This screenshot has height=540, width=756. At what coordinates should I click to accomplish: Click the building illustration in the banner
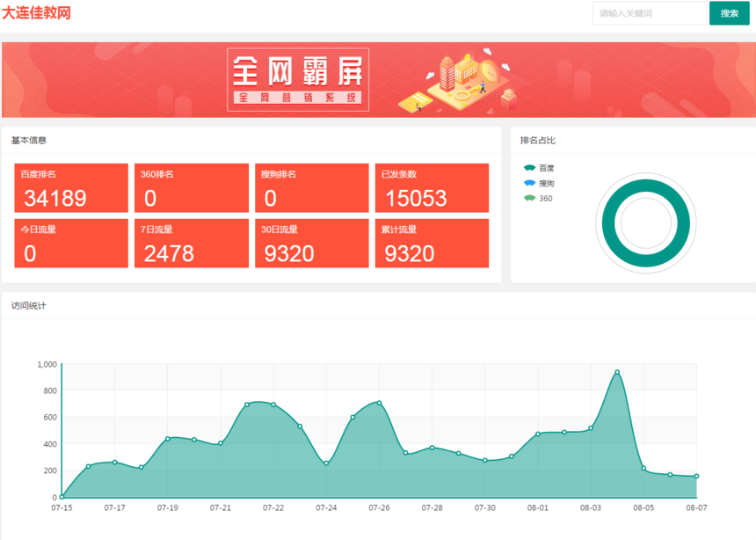tap(457, 81)
